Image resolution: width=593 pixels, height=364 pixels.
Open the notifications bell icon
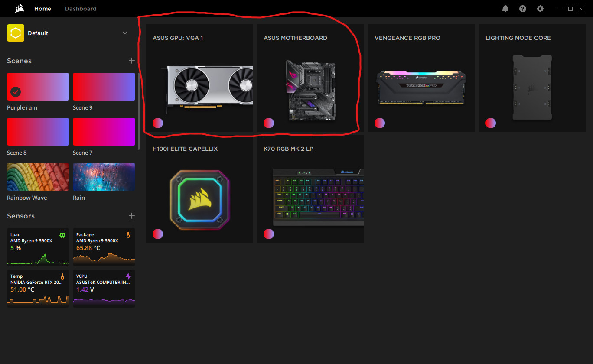pyautogui.click(x=505, y=9)
